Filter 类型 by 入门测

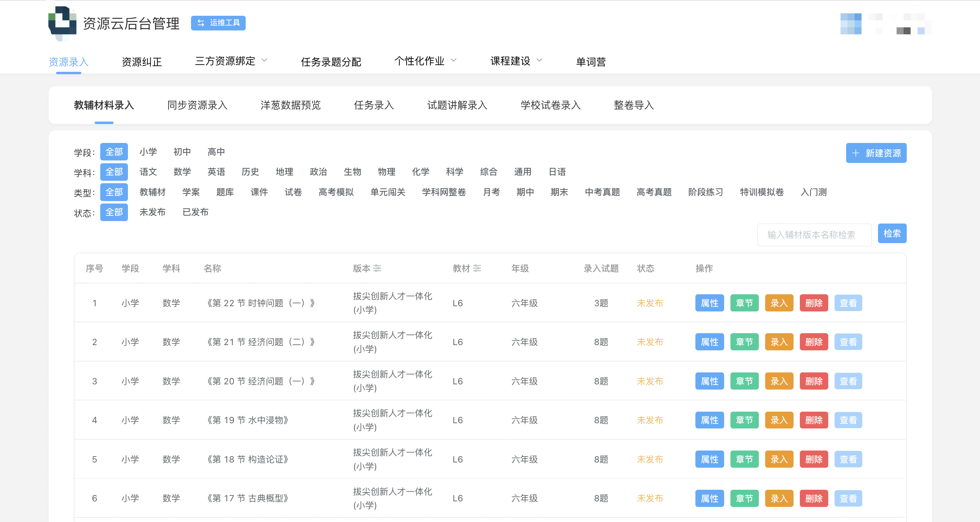(814, 192)
